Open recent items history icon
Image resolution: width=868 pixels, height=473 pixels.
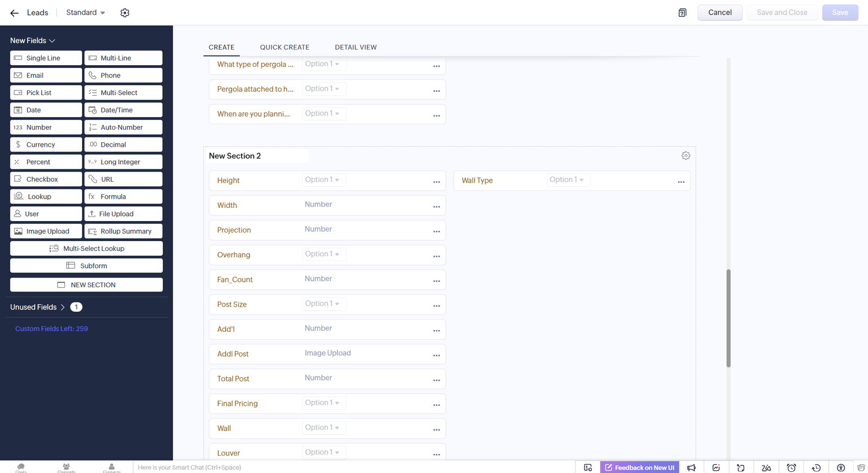(816, 468)
